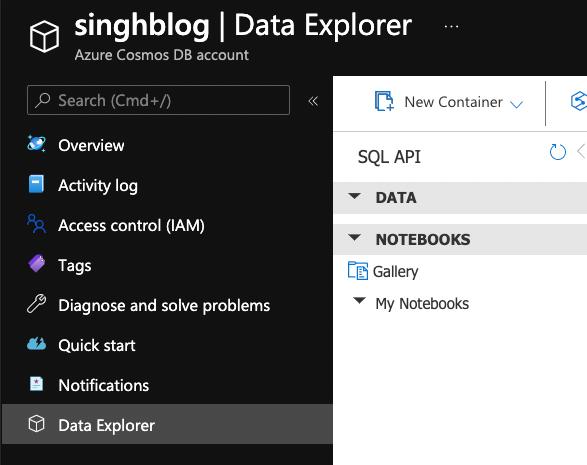Click the Gallery notebook icon

tap(358, 270)
